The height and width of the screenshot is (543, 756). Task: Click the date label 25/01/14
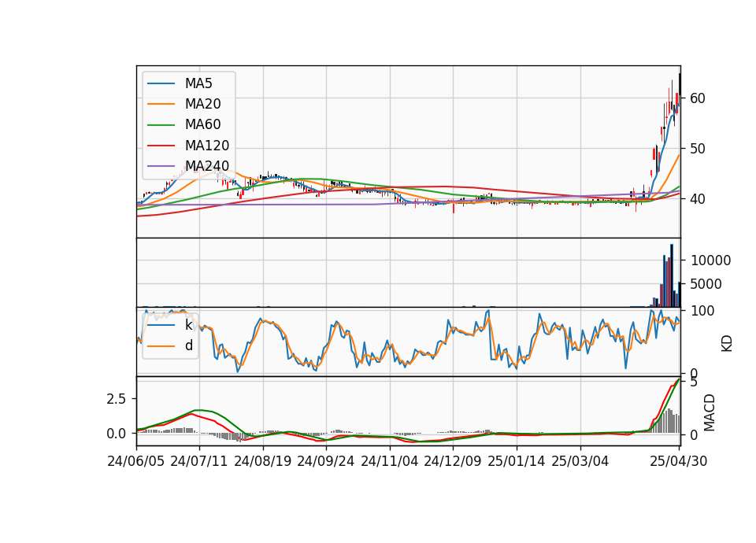[517, 461]
